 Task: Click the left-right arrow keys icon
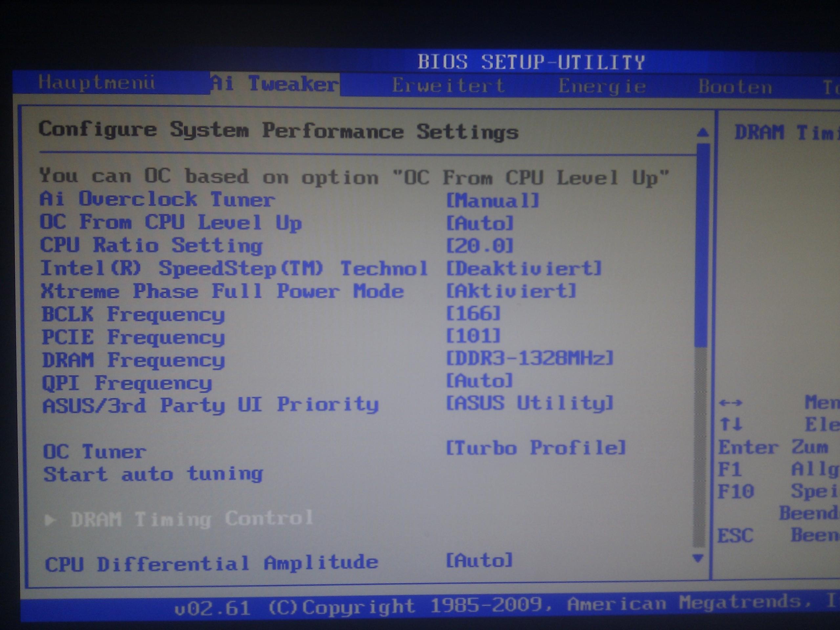click(730, 403)
